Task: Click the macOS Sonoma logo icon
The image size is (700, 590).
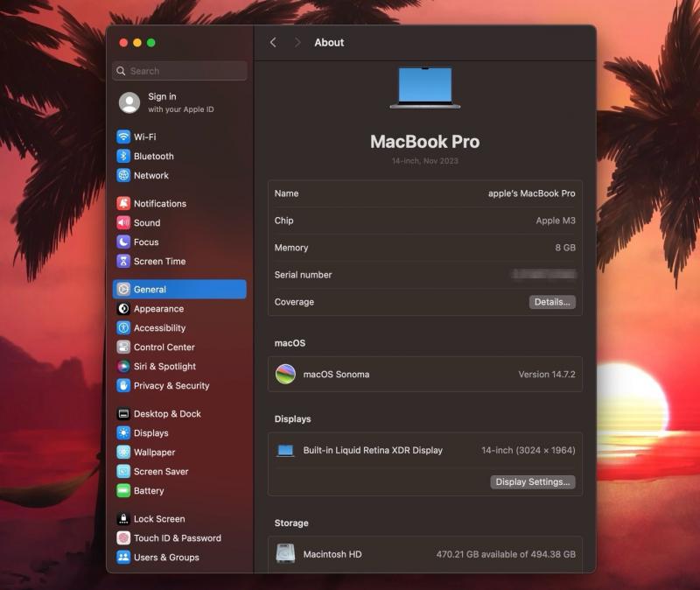Action: point(286,375)
